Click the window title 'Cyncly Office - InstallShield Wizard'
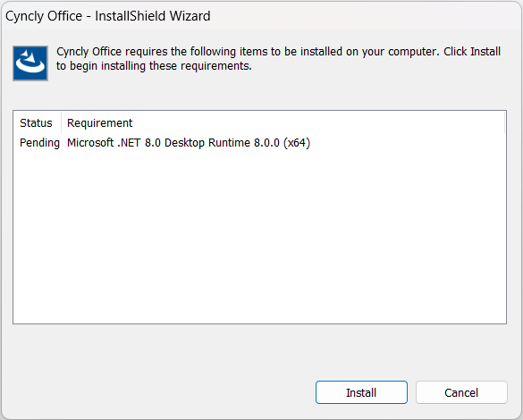The image size is (523, 420). click(108, 16)
